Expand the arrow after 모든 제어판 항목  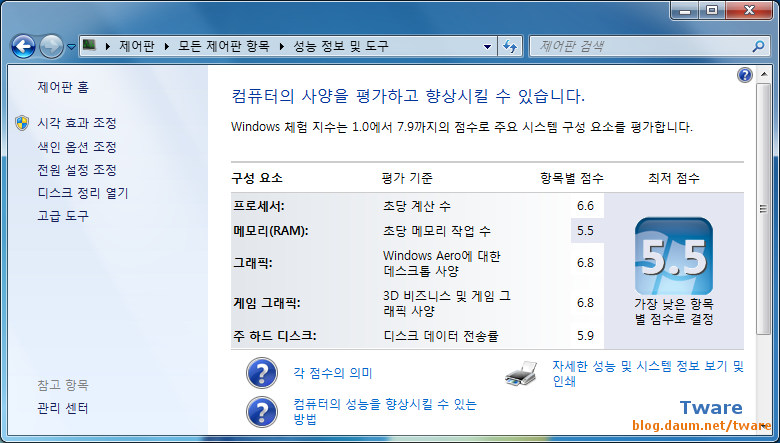(282, 46)
